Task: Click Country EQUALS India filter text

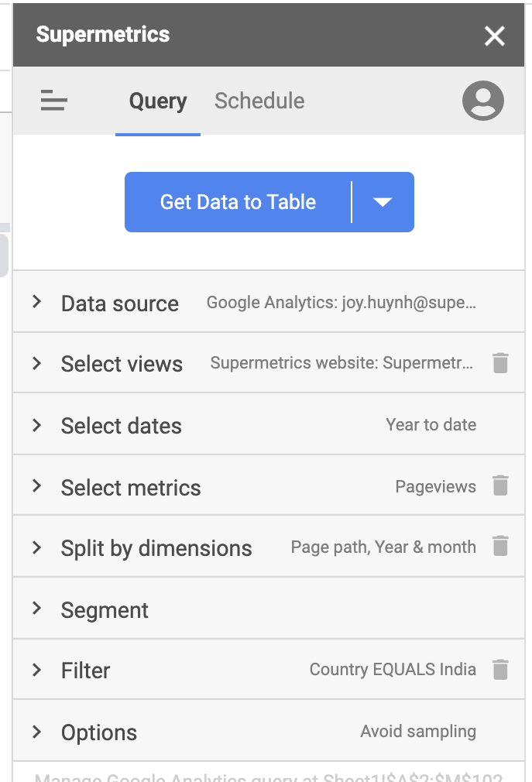Action: point(393,669)
